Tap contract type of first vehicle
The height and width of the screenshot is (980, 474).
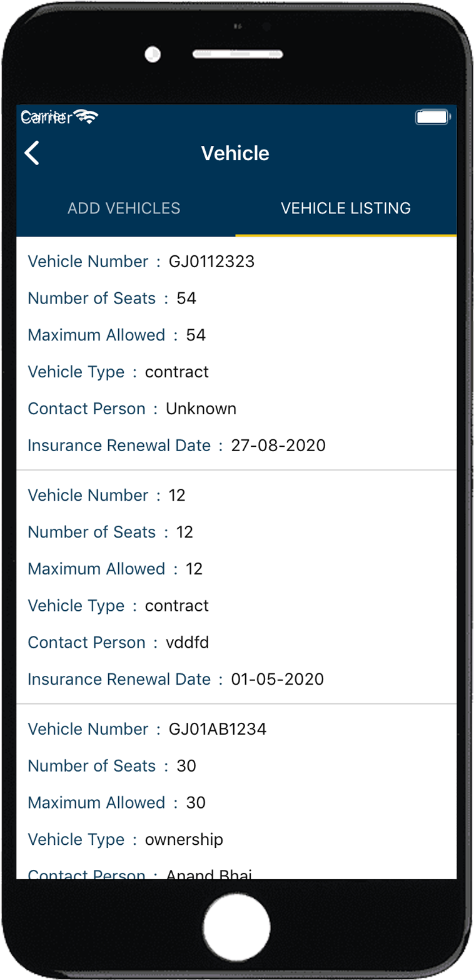click(x=177, y=372)
